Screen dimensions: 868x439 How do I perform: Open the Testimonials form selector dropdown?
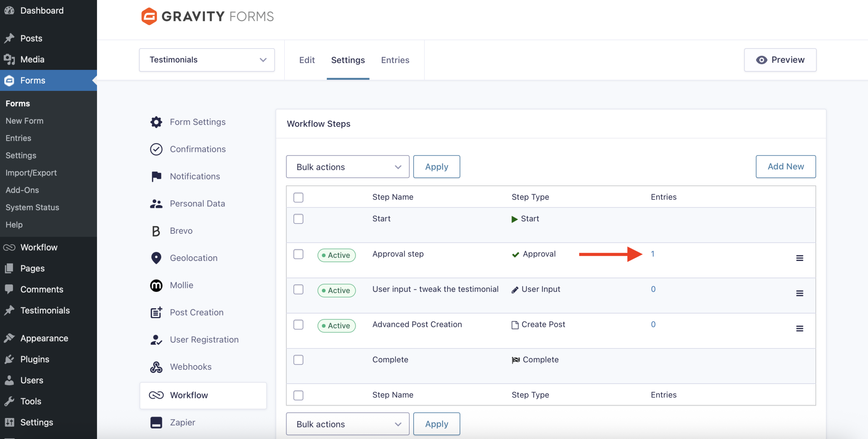[x=206, y=60]
